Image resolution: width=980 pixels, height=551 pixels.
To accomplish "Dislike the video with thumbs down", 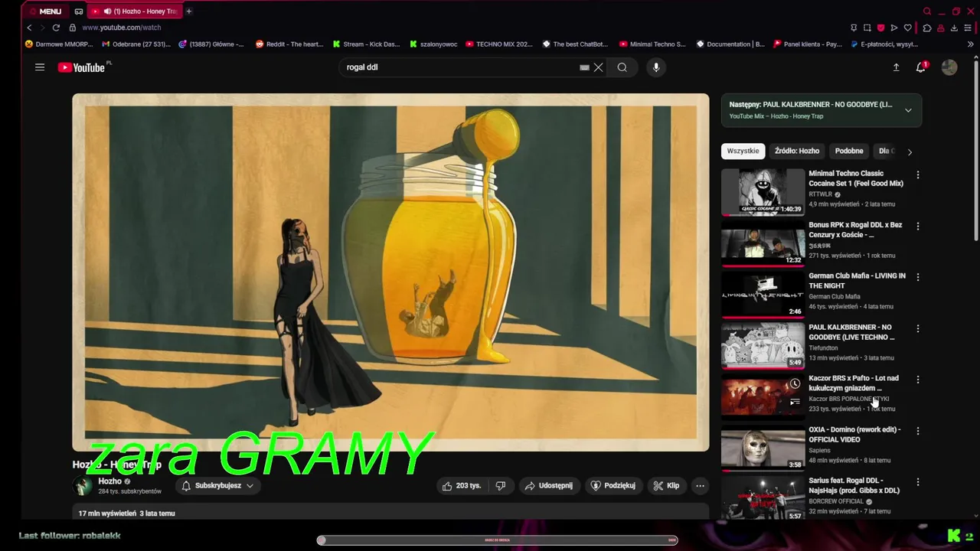I will (501, 485).
